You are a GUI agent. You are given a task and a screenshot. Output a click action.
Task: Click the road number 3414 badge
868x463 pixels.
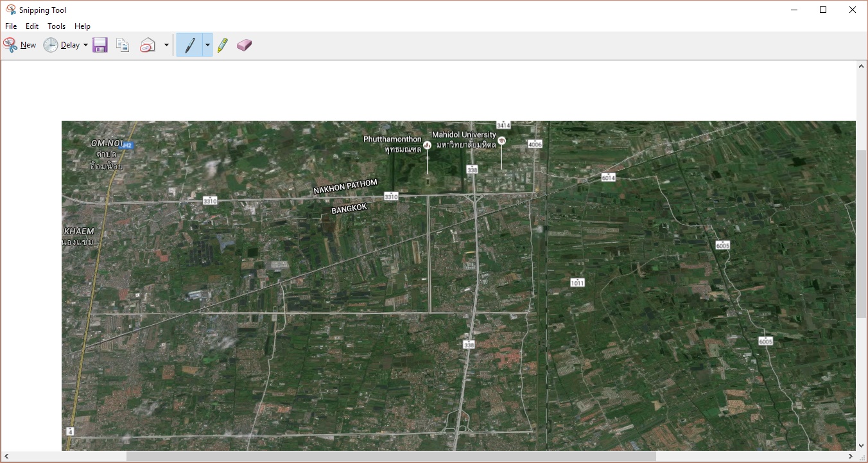pos(503,125)
